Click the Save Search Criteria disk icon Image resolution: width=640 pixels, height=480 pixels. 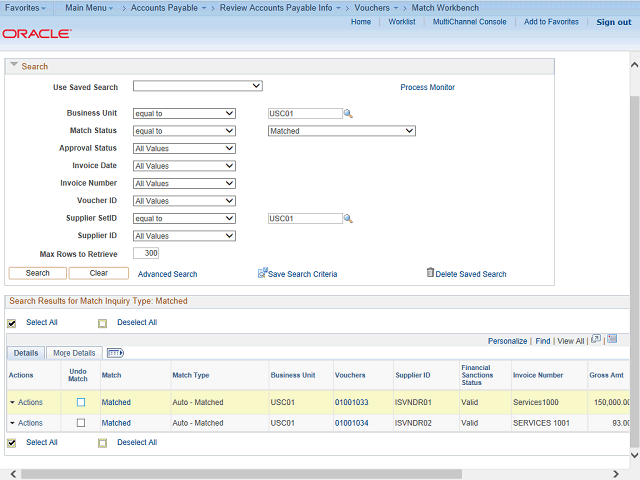263,272
